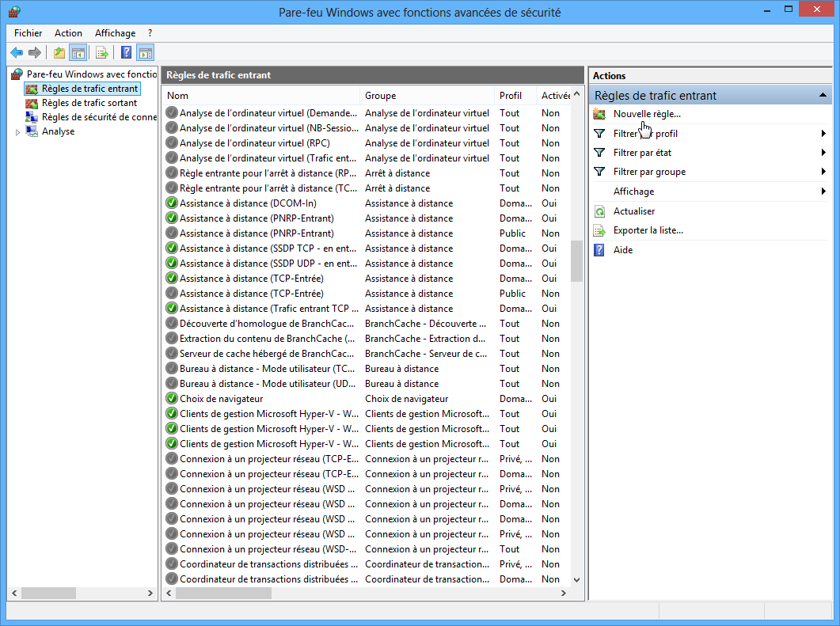
Task: Click the Back arrow toolbar icon
Action: pos(17,52)
